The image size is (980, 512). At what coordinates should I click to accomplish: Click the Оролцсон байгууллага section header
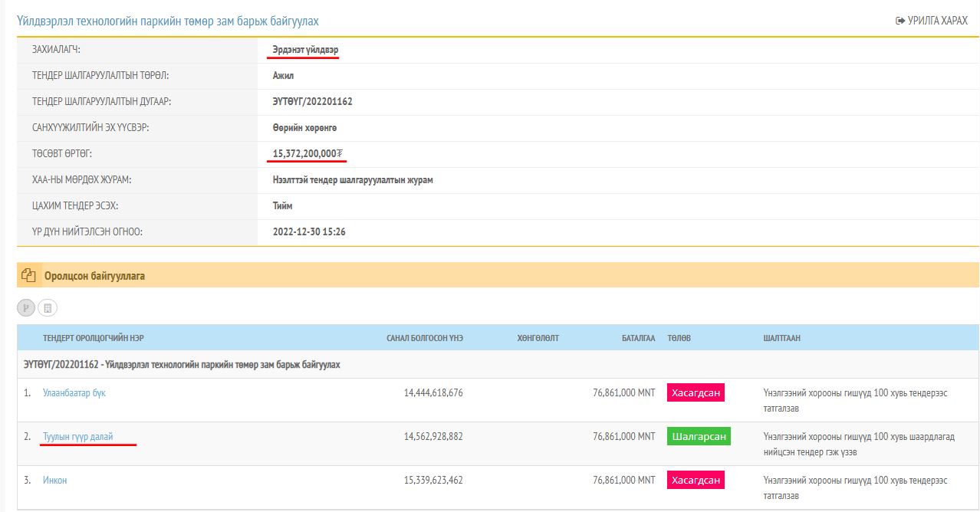coord(94,275)
